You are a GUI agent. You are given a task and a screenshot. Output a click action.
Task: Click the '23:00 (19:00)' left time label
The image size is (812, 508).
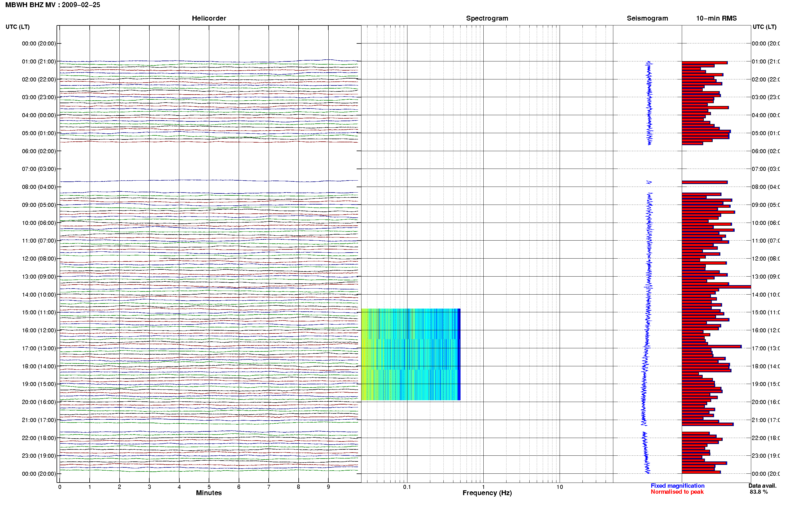pyautogui.click(x=39, y=456)
